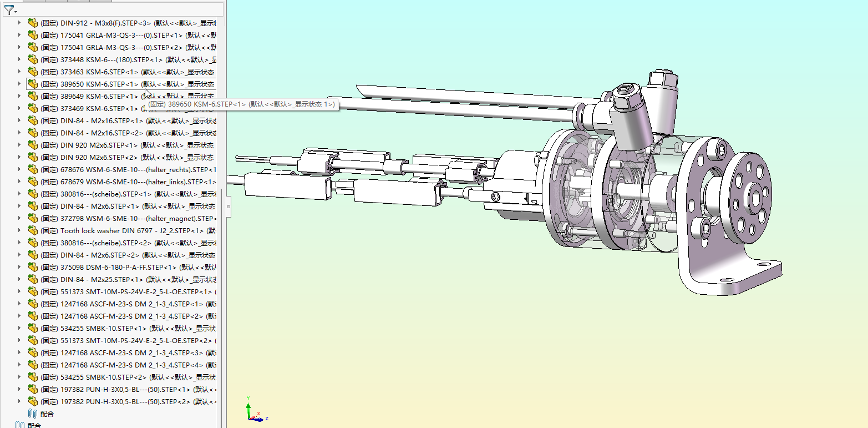Expand the 678676 WSM-6-SME-10---(halter_rechts) node

(x=19, y=169)
